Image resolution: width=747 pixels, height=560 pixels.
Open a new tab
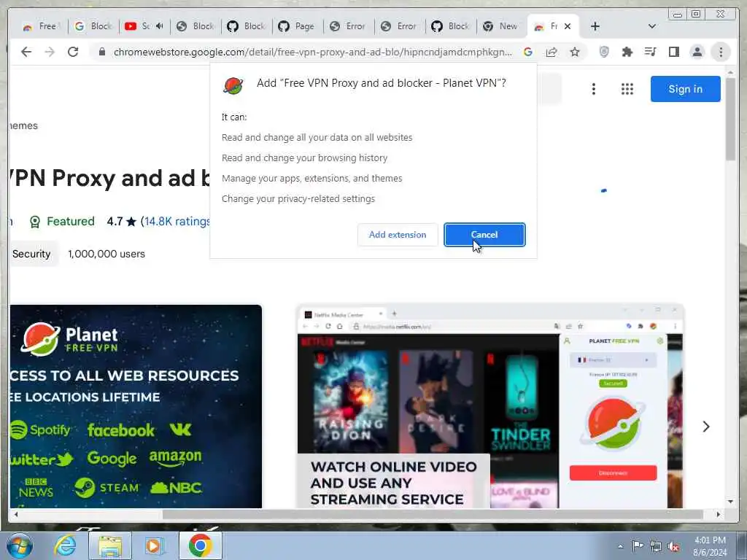[x=595, y=26]
